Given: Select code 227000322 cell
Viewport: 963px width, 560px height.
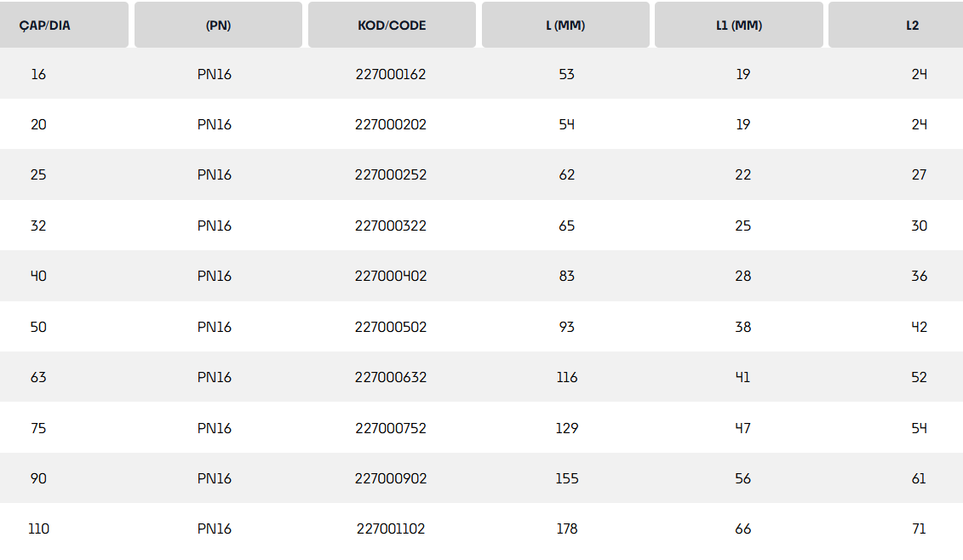Looking at the screenshot, I should pyautogui.click(x=391, y=226).
